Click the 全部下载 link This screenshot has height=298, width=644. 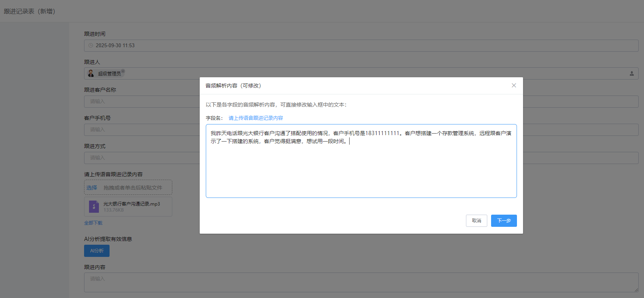click(93, 223)
